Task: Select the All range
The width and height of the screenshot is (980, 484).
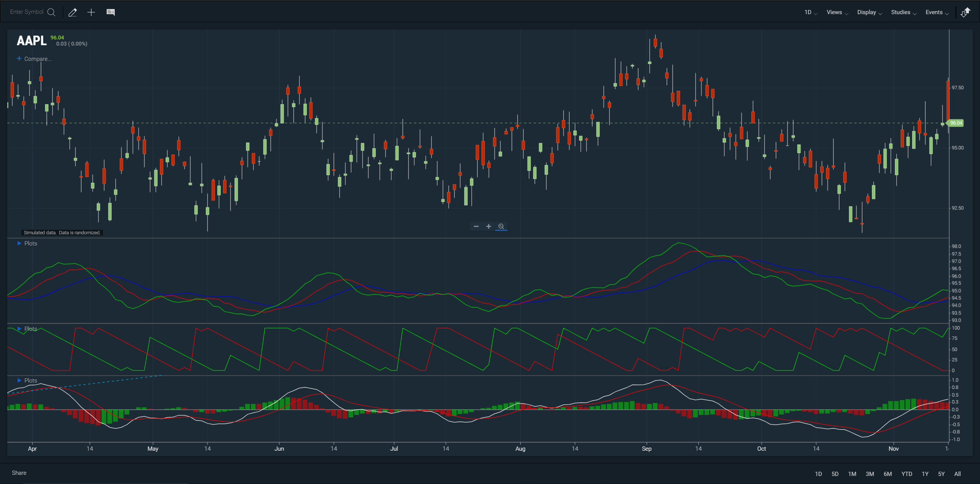Action: (x=957, y=474)
